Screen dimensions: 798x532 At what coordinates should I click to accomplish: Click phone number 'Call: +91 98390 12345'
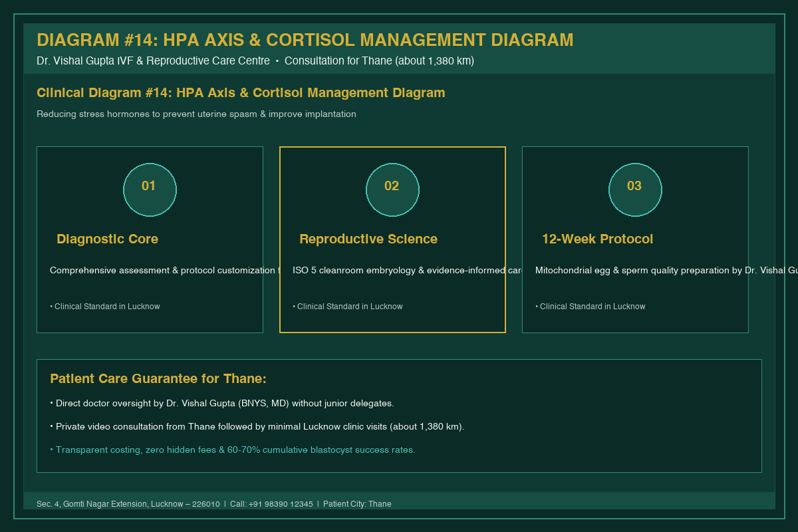pos(271,504)
